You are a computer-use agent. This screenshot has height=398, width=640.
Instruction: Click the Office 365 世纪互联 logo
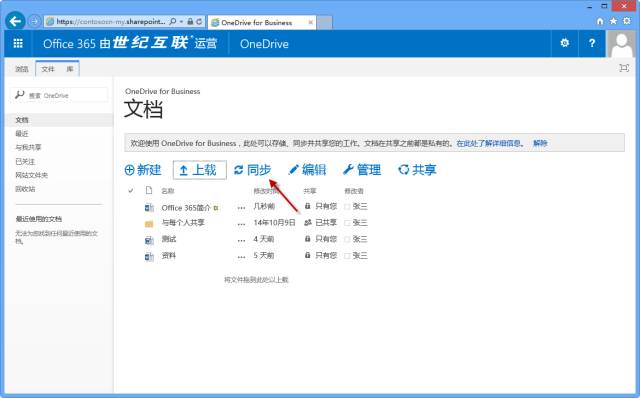[130, 43]
